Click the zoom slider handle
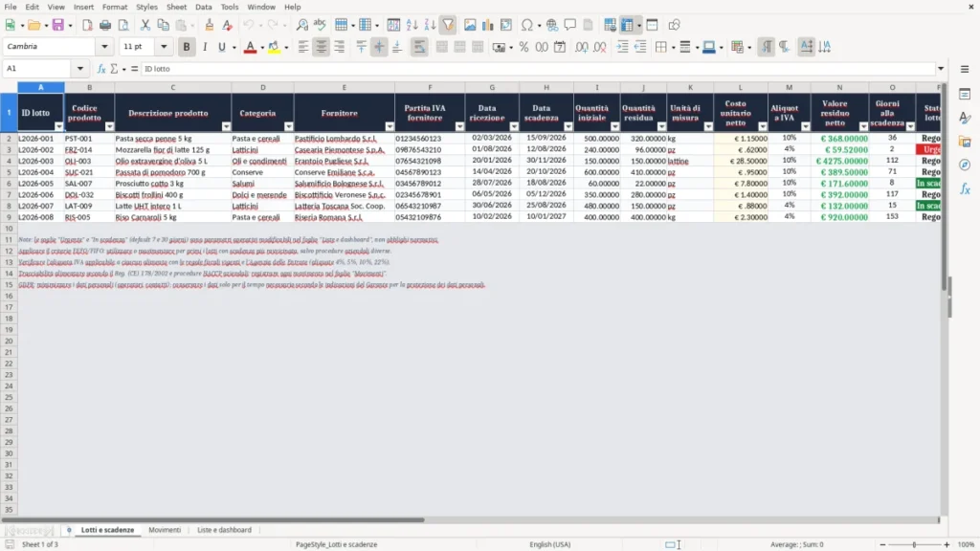Image resolution: width=980 pixels, height=551 pixels. pyautogui.click(x=914, y=544)
